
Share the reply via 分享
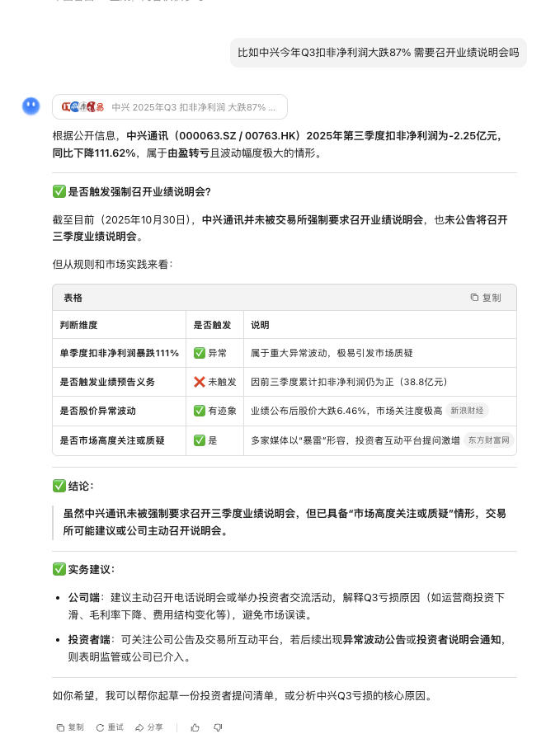[x=148, y=727]
